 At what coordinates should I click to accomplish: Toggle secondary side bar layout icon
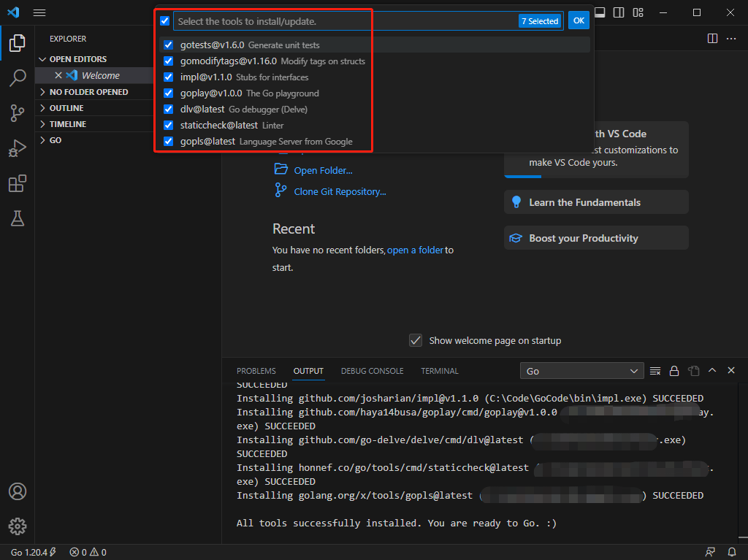pos(619,12)
